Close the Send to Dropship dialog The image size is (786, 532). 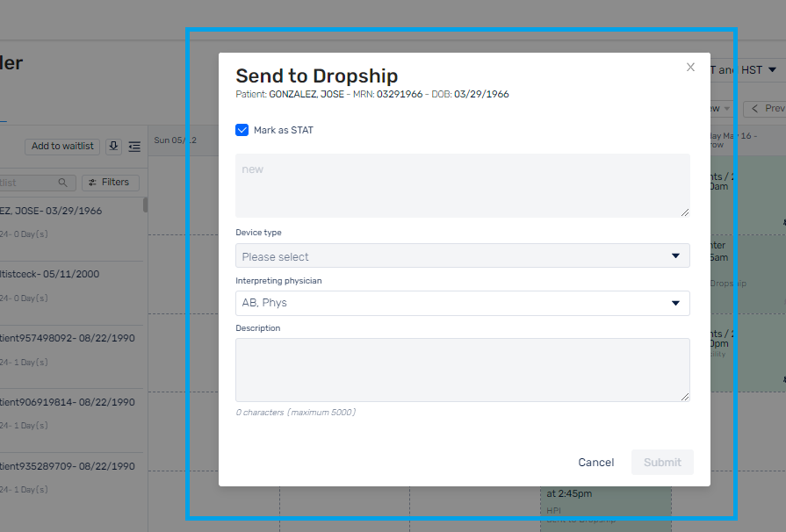click(690, 67)
